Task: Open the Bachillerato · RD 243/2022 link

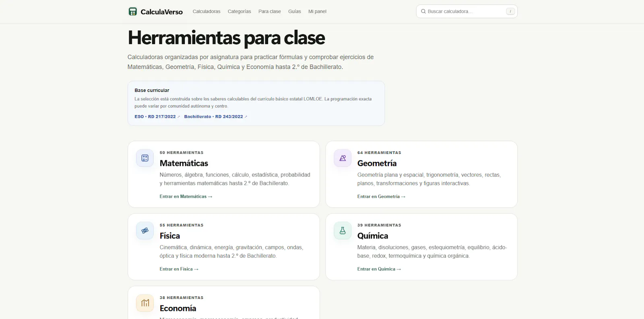Action: click(x=216, y=117)
